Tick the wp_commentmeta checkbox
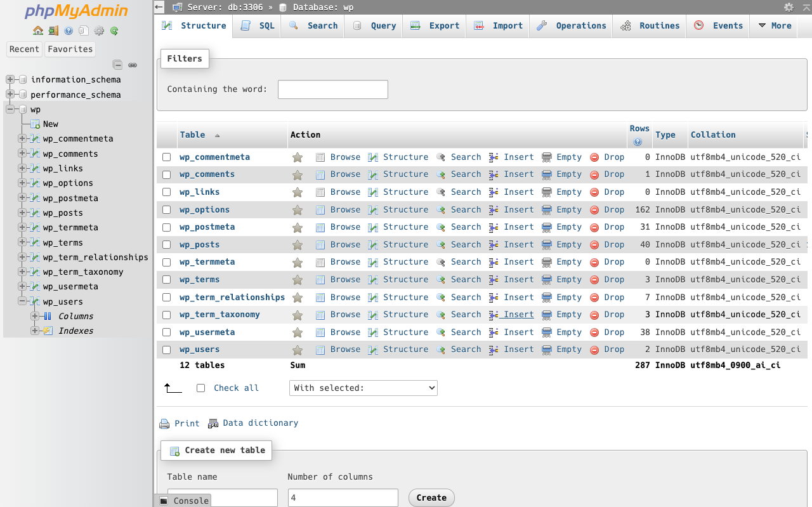This screenshot has width=812, height=507. [167, 157]
